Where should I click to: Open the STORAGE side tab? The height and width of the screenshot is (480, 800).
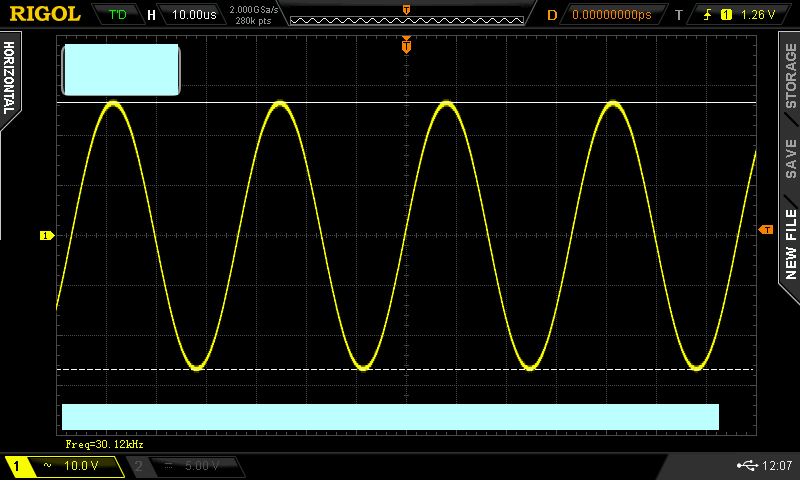pyautogui.click(x=790, y=75)
